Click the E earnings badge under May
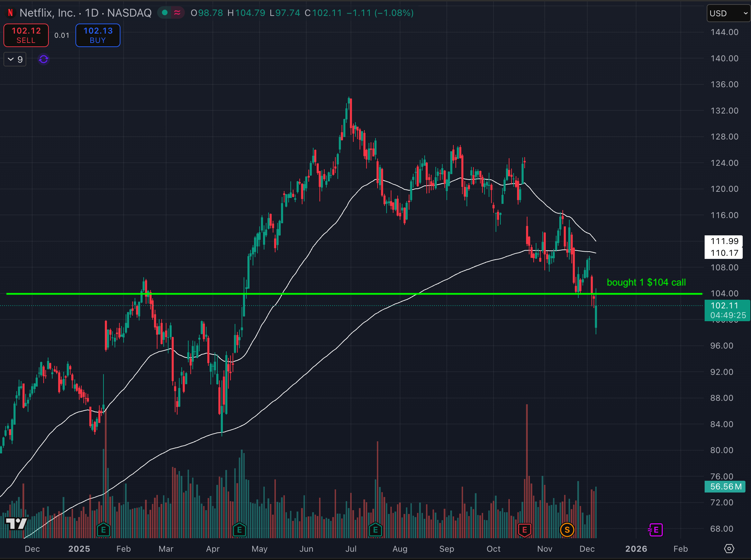This screenshot has width=751, height=560. 239,530
